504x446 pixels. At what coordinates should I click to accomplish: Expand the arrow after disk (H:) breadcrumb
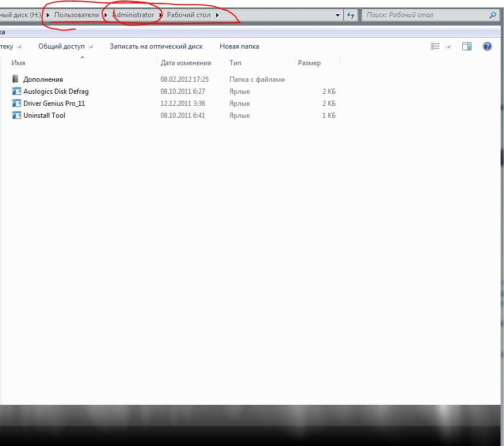(x=48, y=15)
